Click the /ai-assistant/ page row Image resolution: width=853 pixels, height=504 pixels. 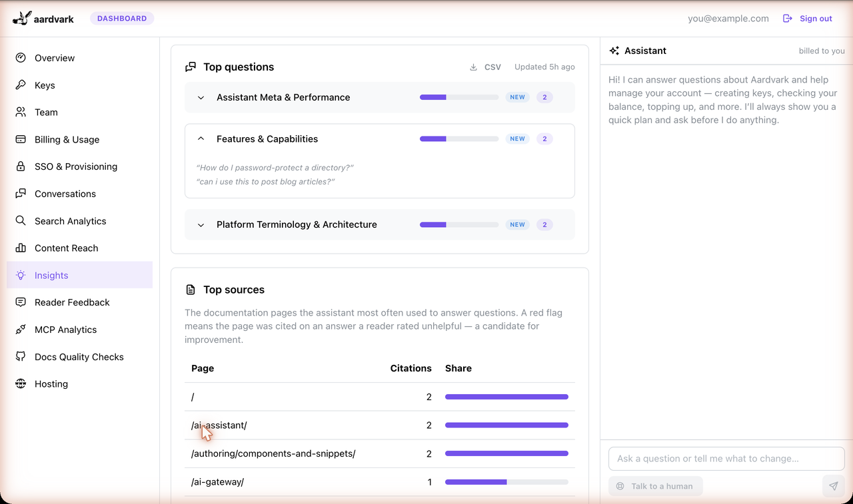pos(380,425)
